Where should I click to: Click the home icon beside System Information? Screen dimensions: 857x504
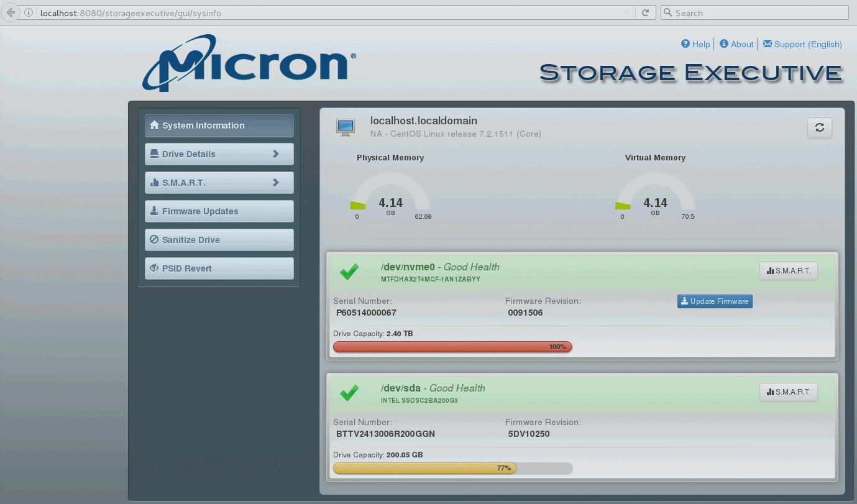[155, 125]
